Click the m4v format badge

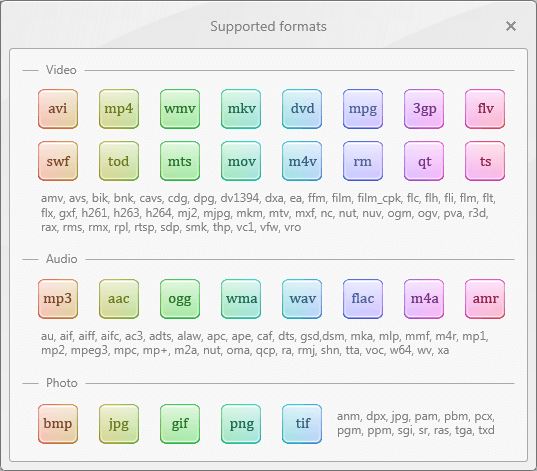pyautogui.click(x=302, y=161)
